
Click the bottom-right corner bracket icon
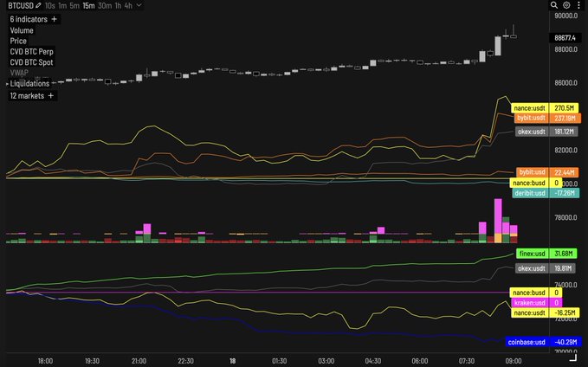tap(573, 357)
